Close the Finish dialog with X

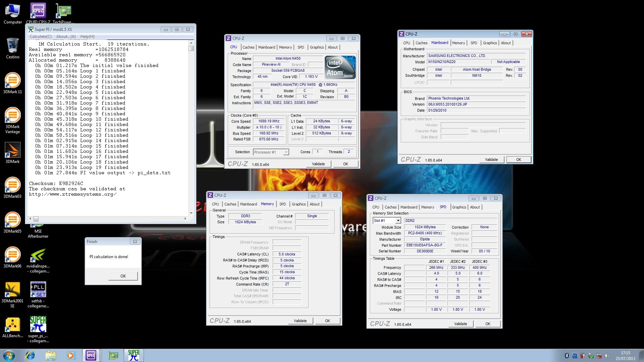(x=135, y=241)
